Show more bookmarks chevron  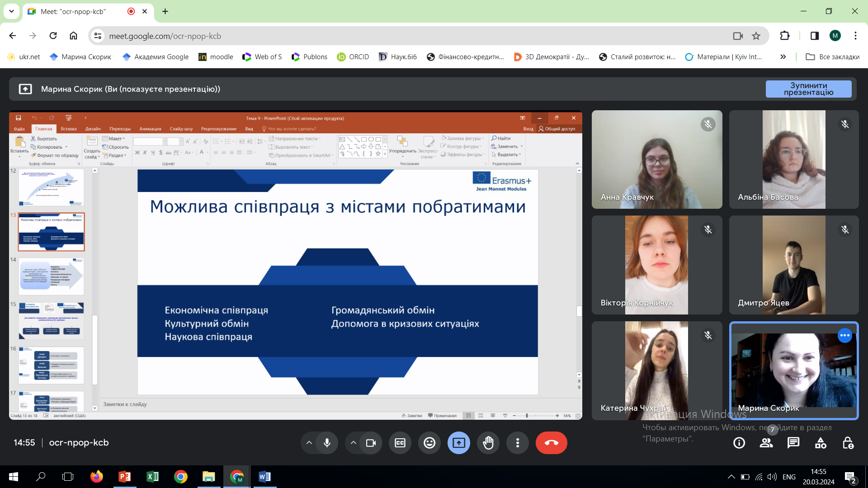point(783,57)
